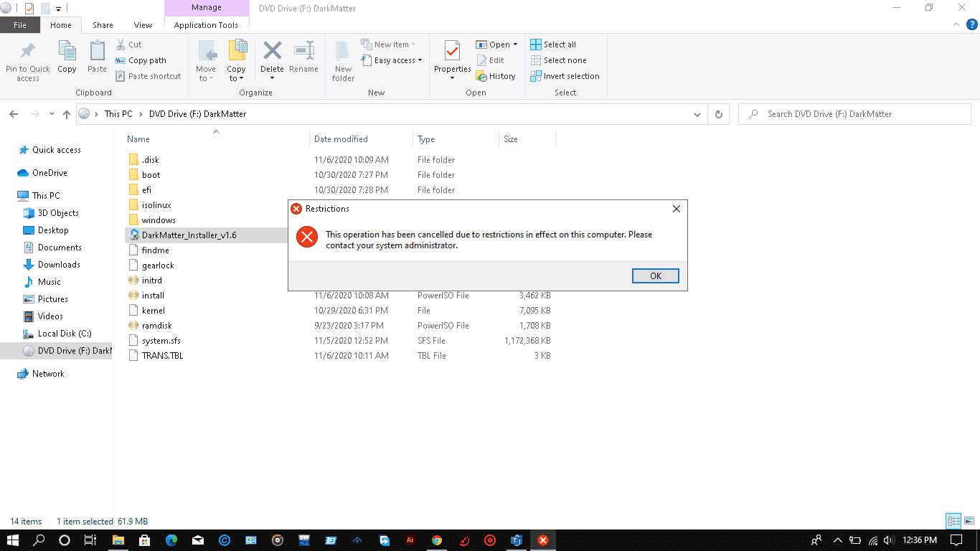Pin current folder to Quick access

pos(27,60)
